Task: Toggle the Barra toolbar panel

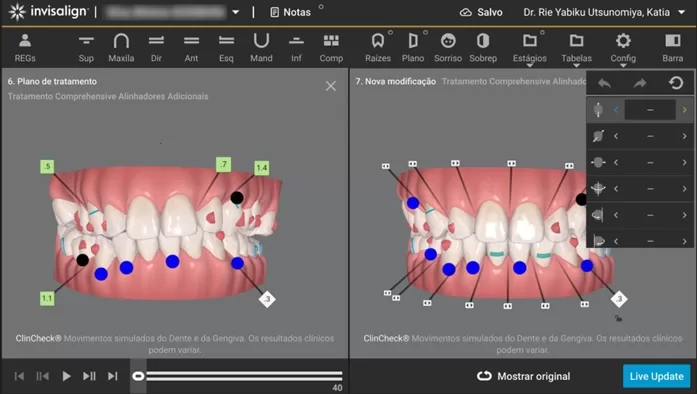Action: [x=673, y=48]
